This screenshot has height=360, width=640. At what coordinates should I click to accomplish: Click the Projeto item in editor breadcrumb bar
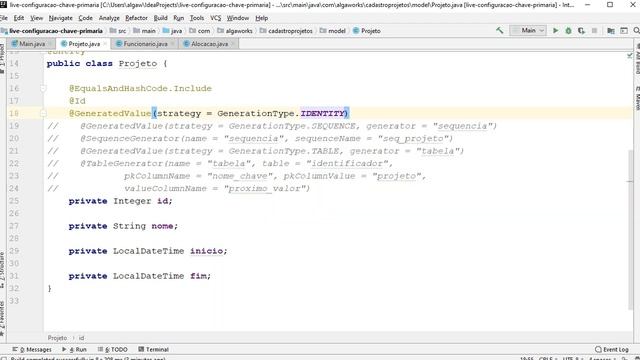click(57, 338)
